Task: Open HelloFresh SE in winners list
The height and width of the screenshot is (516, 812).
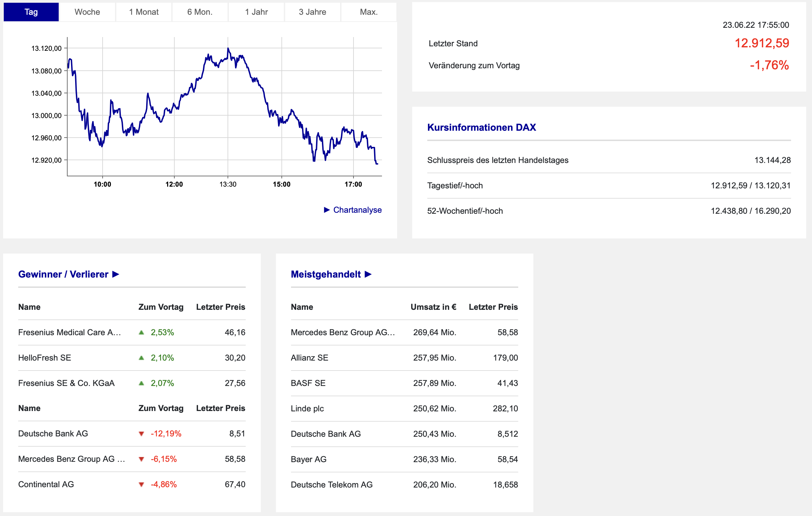Action: coord(45,358)
